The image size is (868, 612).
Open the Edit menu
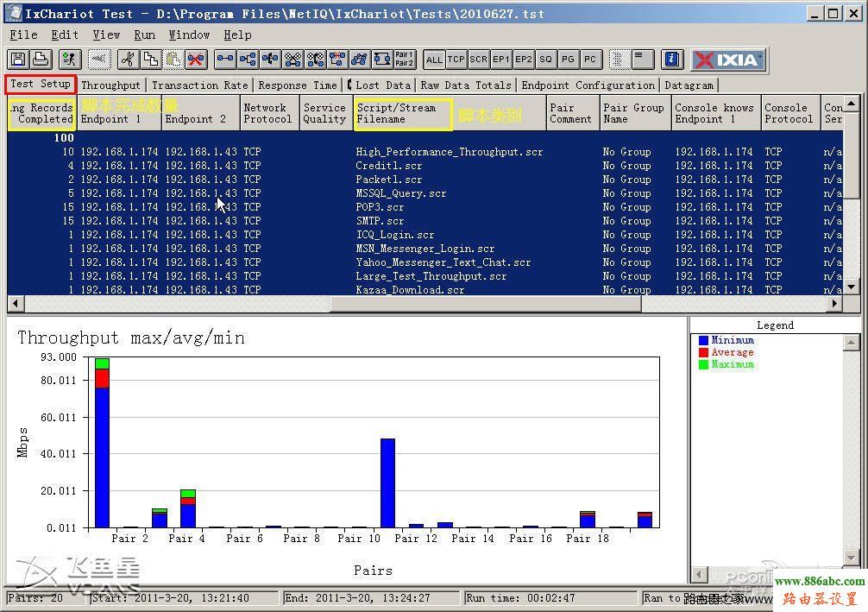[x=65, y=35]
